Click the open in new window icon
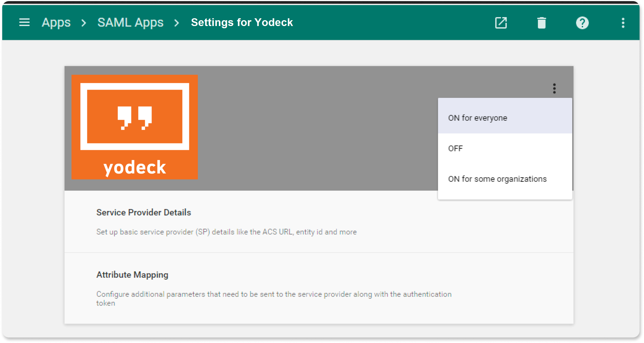Viewport: 644px width, 343px height. (x=501, y=23)
